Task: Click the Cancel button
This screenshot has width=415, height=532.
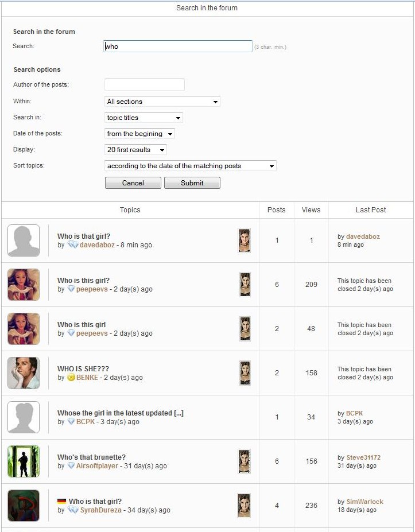Action: point(133,183)
